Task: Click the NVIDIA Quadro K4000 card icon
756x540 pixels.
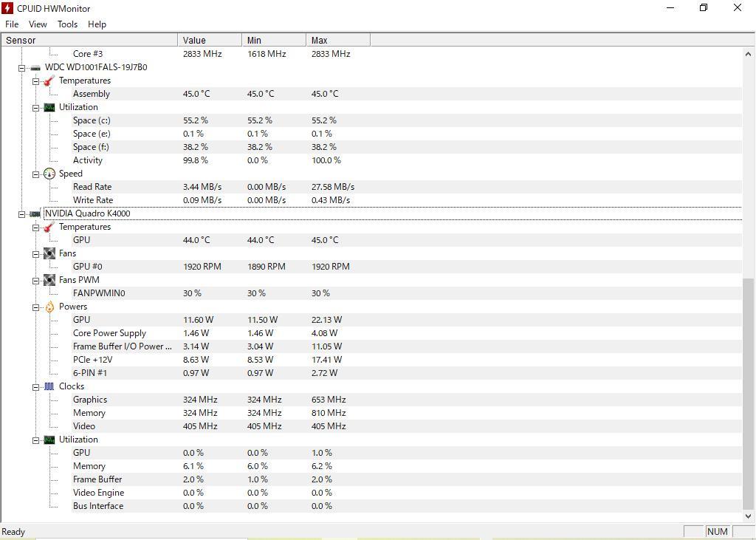Action: tap(35, 213)
